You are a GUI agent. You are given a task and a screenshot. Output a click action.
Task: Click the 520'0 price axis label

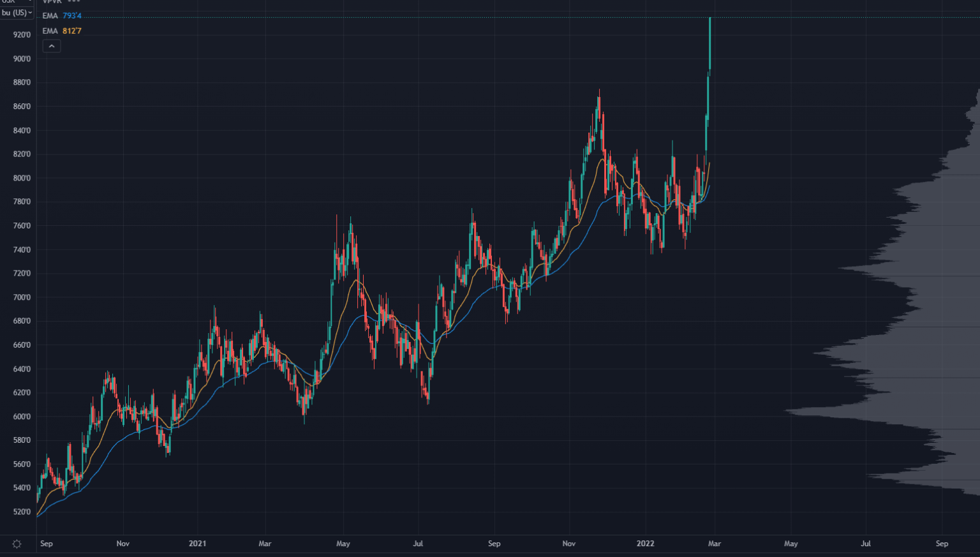click(22, 512)
